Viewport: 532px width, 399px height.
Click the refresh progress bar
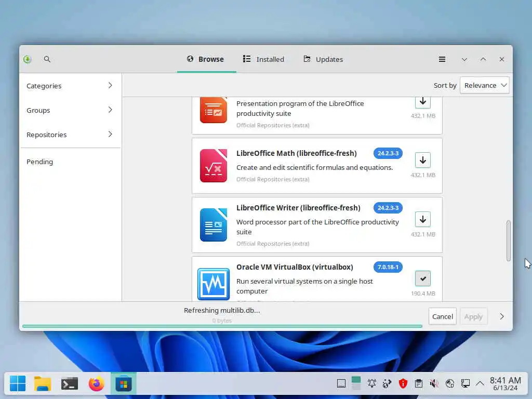pos(222,326)
